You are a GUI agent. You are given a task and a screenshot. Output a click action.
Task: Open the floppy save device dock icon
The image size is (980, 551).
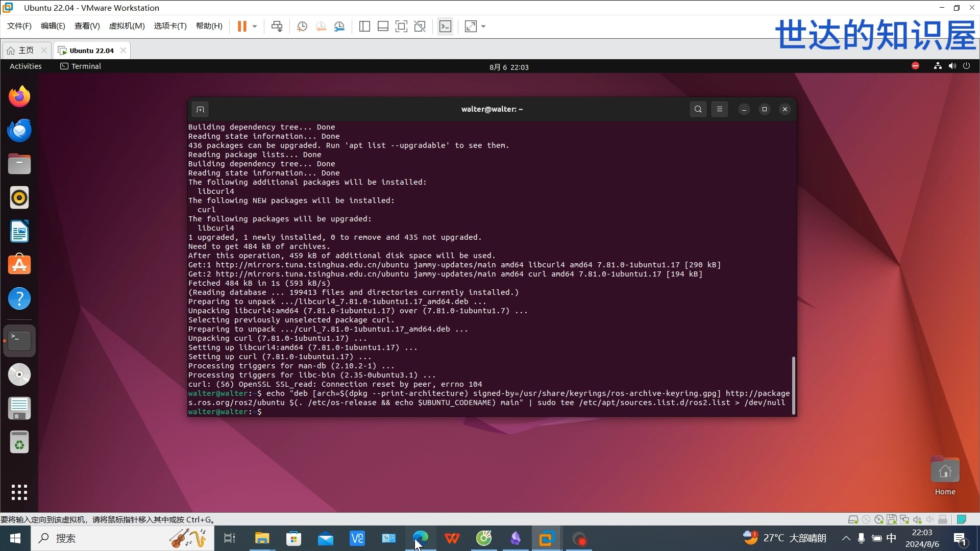[x=19, y=408]
